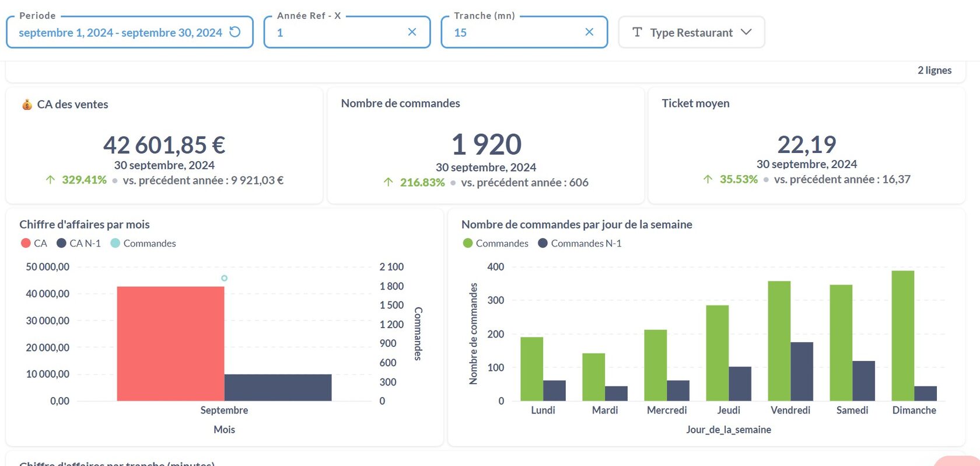The width and height of the screenshot is (980, 466).
Task: Click the 2 lignes row count text
Action: [x=935, y=70]
